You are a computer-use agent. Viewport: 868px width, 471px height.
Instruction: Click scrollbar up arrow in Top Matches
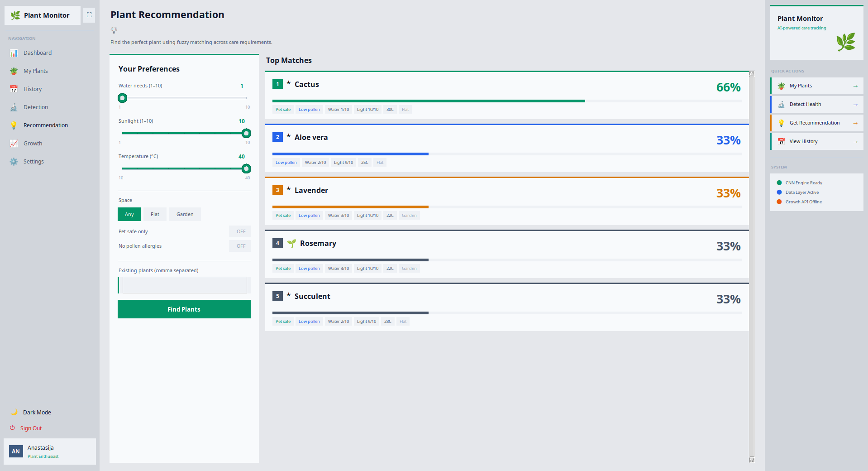[x=752, y=73]
